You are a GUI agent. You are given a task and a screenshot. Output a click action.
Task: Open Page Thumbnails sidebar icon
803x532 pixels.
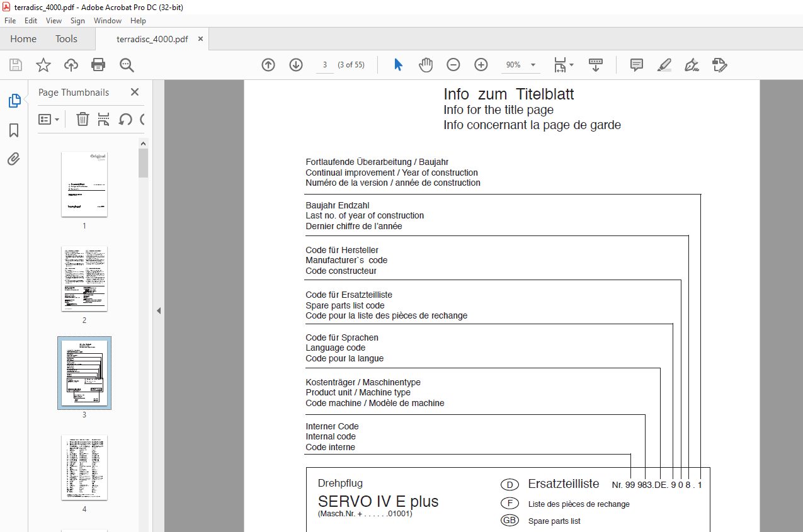pos(14,101)
